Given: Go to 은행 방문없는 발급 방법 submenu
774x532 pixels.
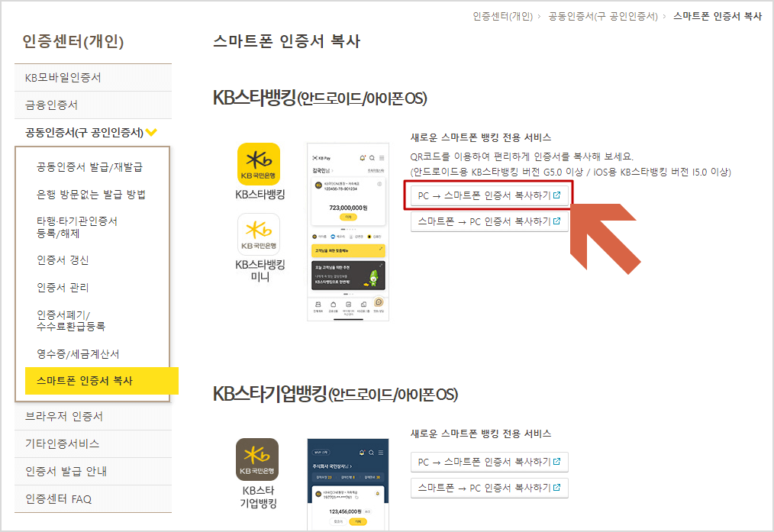Looking at the screenshot, I should click(x=91, y=195).
